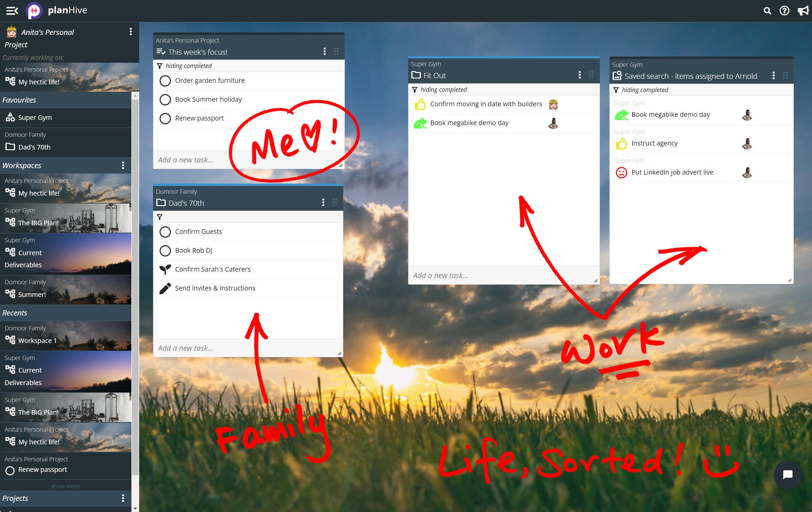Select Workspaces from the sidebar menu
812x512 pixels.
[23, 165]
